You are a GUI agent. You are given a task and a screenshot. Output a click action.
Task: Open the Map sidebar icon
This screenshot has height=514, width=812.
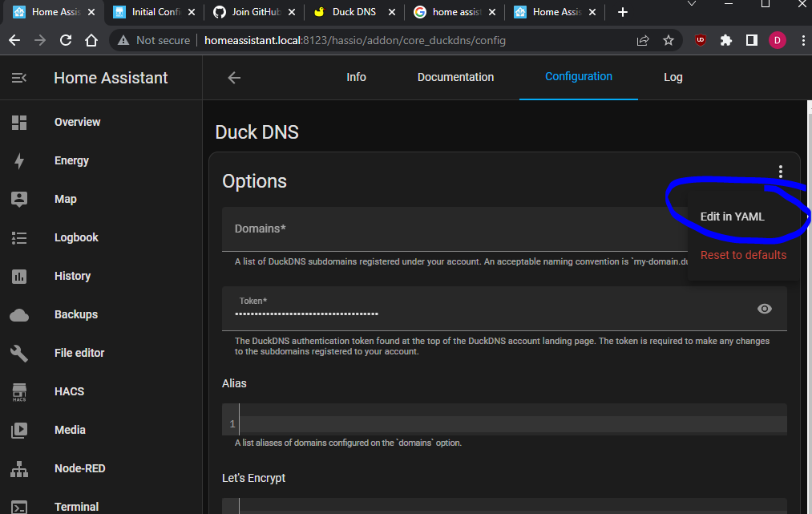(19, 200)
